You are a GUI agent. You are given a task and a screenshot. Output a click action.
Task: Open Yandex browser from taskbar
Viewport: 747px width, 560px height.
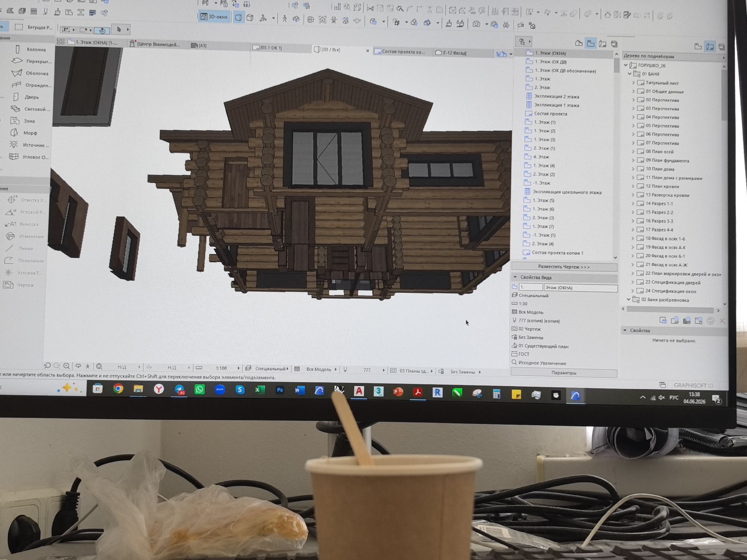tap(159, 389)
